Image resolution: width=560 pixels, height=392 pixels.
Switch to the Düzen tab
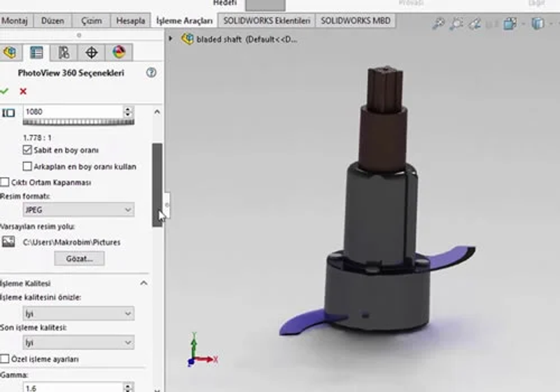point(52,21)
